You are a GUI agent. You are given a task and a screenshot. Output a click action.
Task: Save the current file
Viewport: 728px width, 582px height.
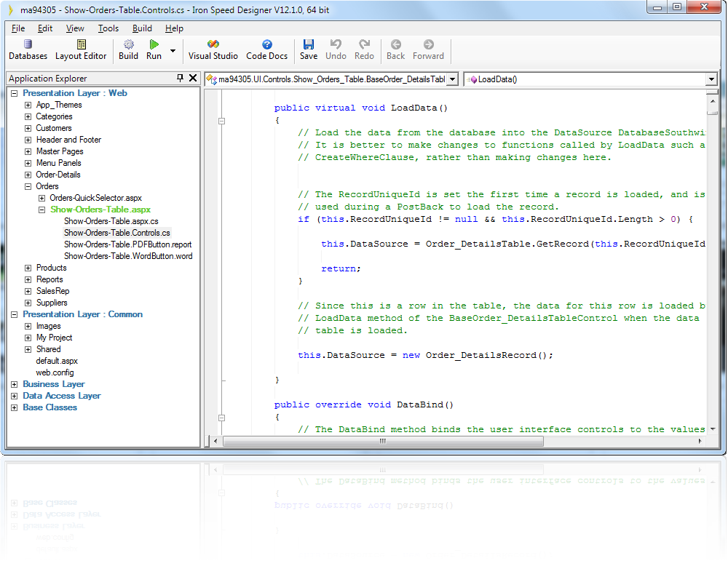(x=308, y=51)
